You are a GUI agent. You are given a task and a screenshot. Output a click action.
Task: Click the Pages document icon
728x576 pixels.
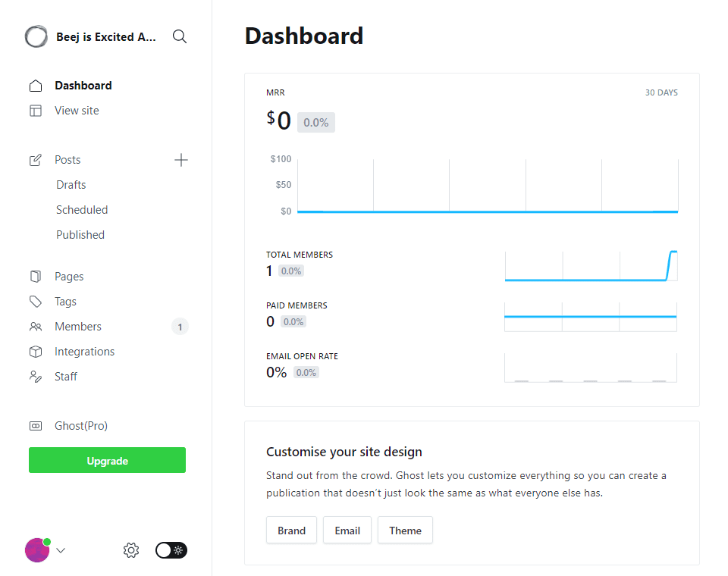(x=36, y=277)
